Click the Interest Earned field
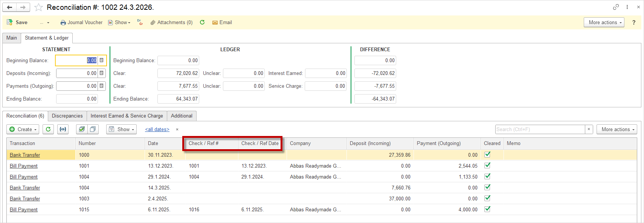This screenshot has width=644, height=223. pyautogui.click(x=326, y=73)
